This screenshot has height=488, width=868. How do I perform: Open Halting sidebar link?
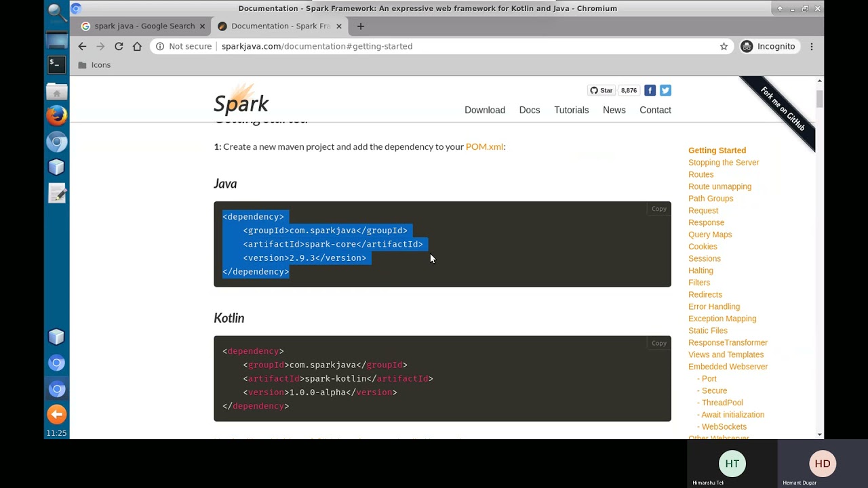tap(701, 270)
